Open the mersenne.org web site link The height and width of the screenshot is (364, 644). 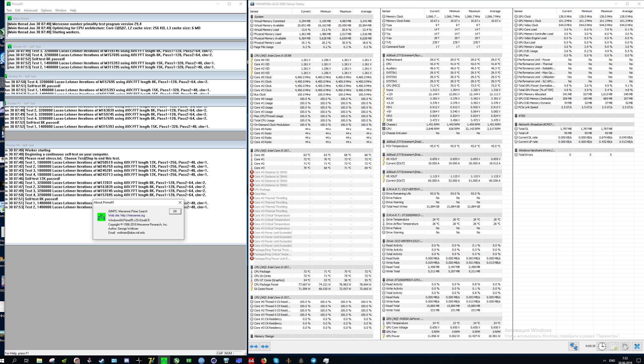pyautogui.click(x=133, y=215)
